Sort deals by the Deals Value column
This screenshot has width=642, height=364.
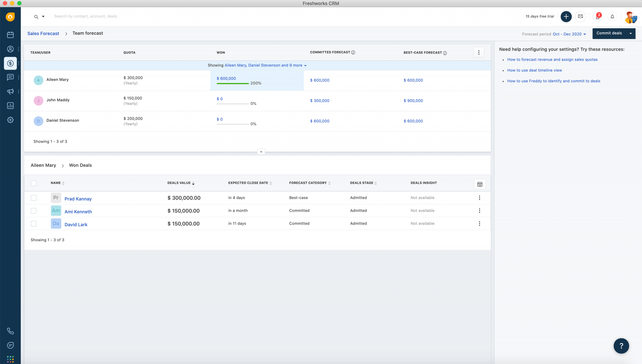tap(193, 183)
